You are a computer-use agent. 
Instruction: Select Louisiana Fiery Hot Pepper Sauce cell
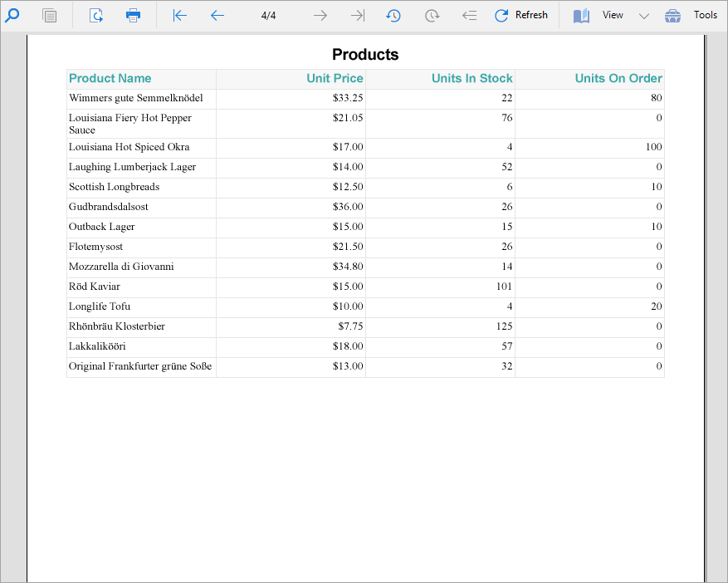click(142, 124)
